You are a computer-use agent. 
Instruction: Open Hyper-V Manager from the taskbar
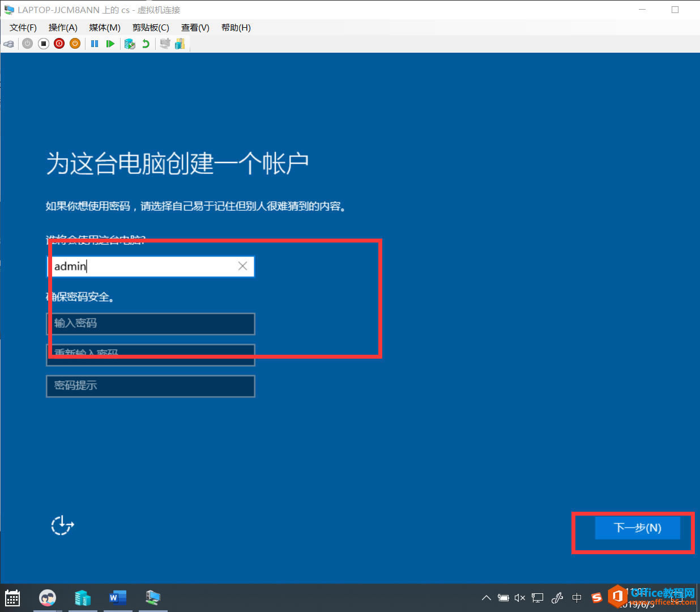click(83, 598)
